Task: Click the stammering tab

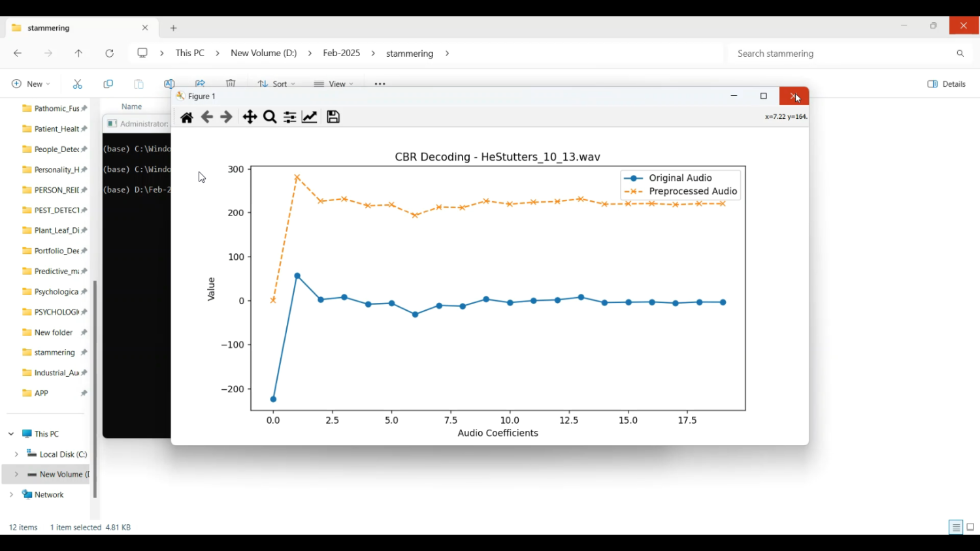Action: [x=72, y=28]
